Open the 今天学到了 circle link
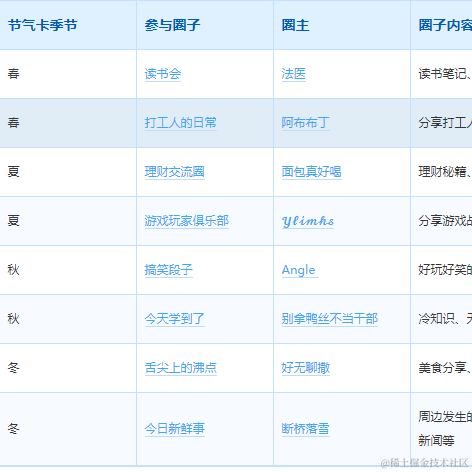 pyautogui.click(x=175, y=319)
